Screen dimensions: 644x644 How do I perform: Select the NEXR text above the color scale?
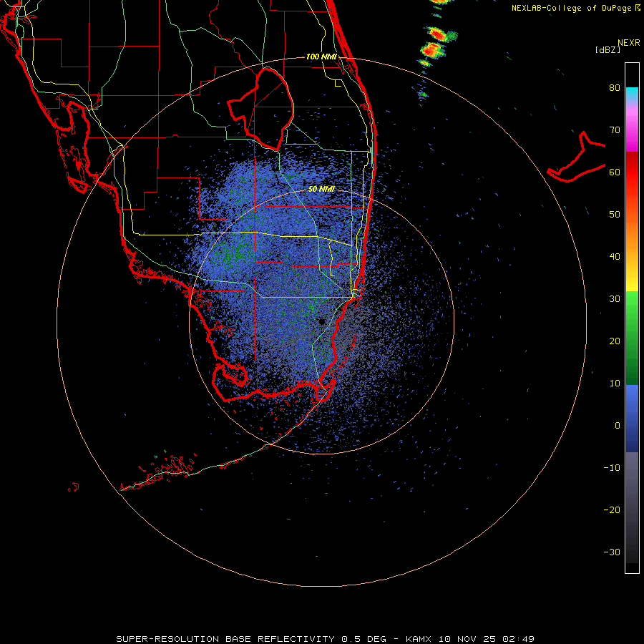tap(629, 43)
